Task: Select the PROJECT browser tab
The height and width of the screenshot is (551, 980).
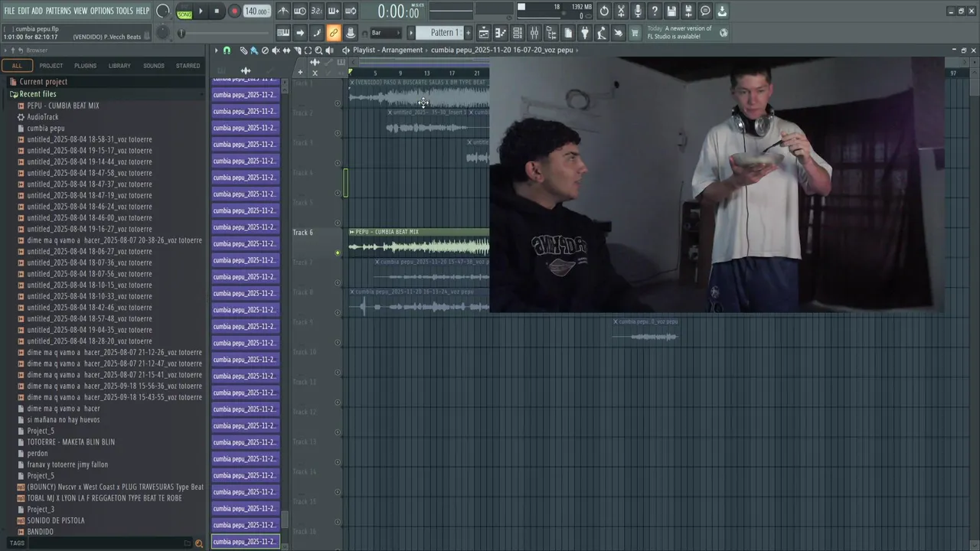Action: coord(51,66)
